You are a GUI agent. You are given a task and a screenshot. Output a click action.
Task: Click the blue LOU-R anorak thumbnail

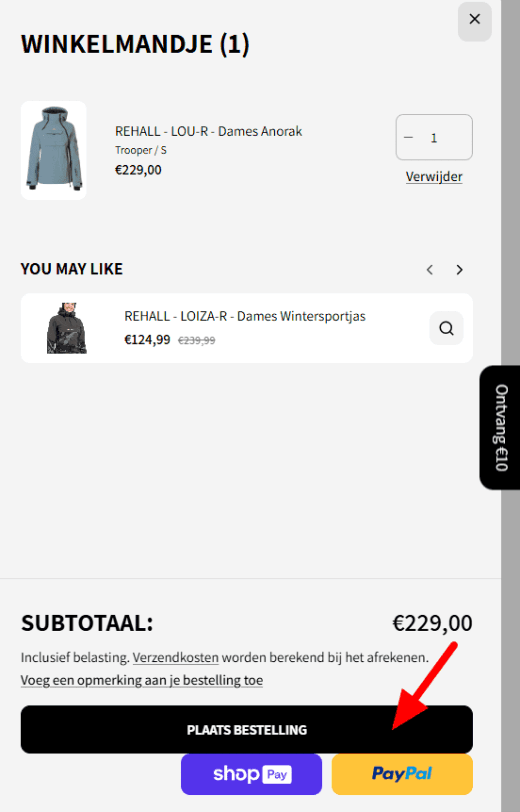point(54,150)
